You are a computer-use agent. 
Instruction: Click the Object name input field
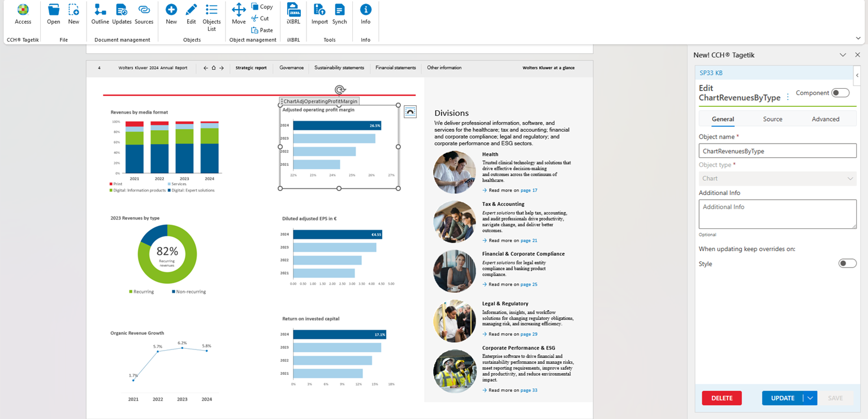pyautogui.click(x=778, y=151)
